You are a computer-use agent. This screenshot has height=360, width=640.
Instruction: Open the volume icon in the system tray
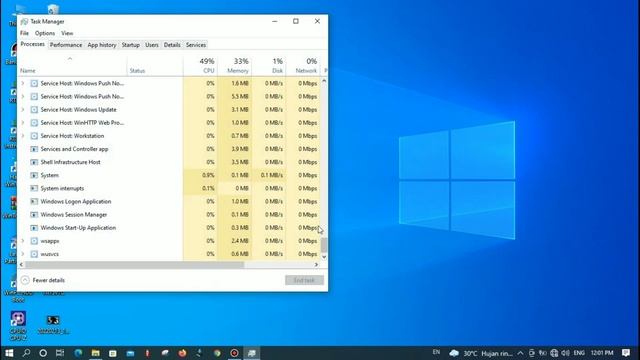565,353
